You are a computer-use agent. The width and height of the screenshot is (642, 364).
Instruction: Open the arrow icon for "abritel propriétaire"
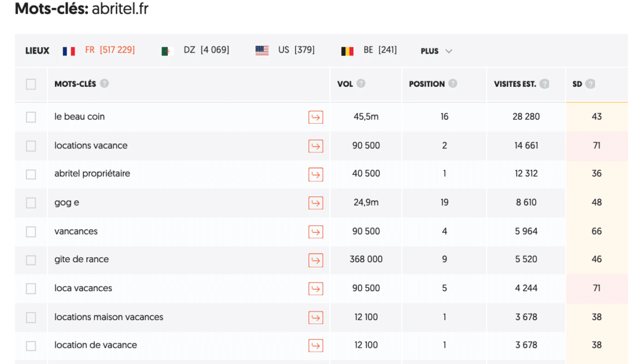(x=315, y=174)
